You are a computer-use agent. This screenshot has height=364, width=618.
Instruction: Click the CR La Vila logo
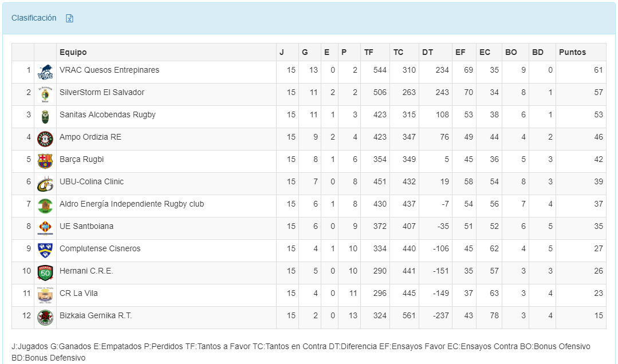tap(45, 295)
